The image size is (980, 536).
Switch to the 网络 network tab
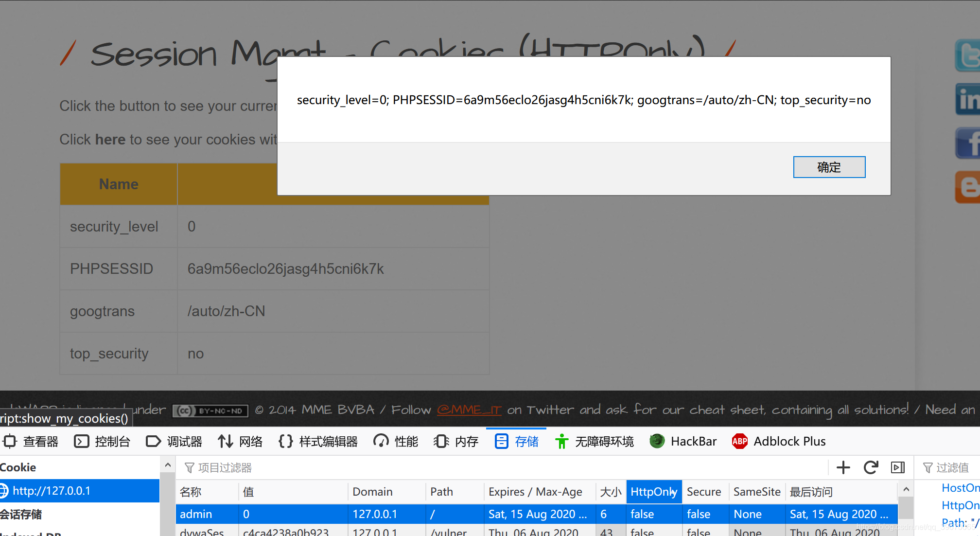click(241, 441)
